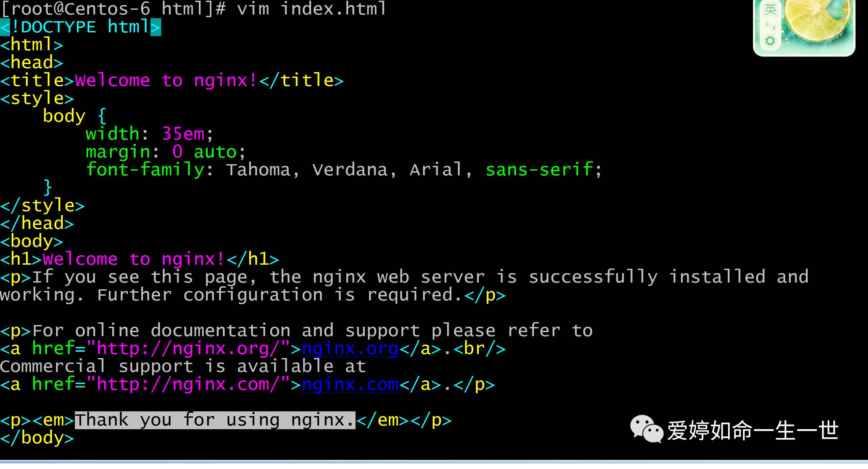
Task: Click the 爱婷如命一生一世 watermark text
Action: [752, 431]
